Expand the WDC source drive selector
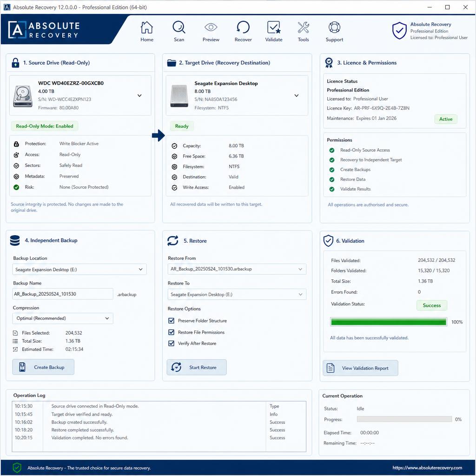The width and height of the screenshot is (476, 476). 139,96
